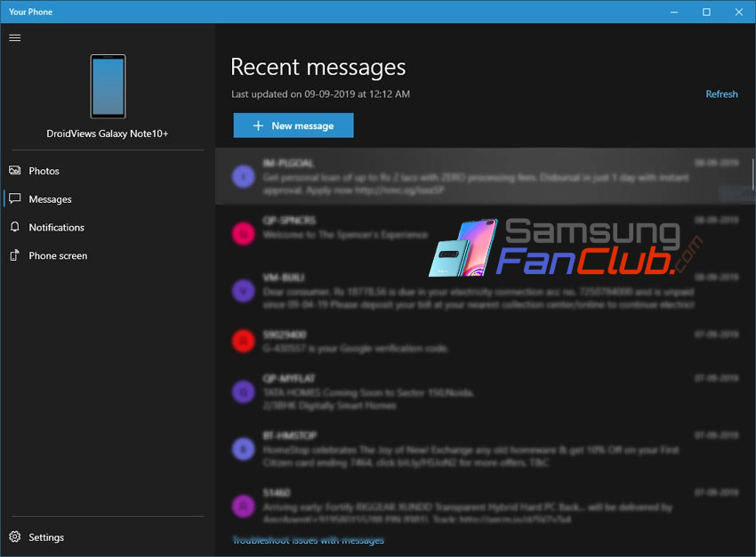
Task: Refresh the recent messages list
Action: [721, 94]
